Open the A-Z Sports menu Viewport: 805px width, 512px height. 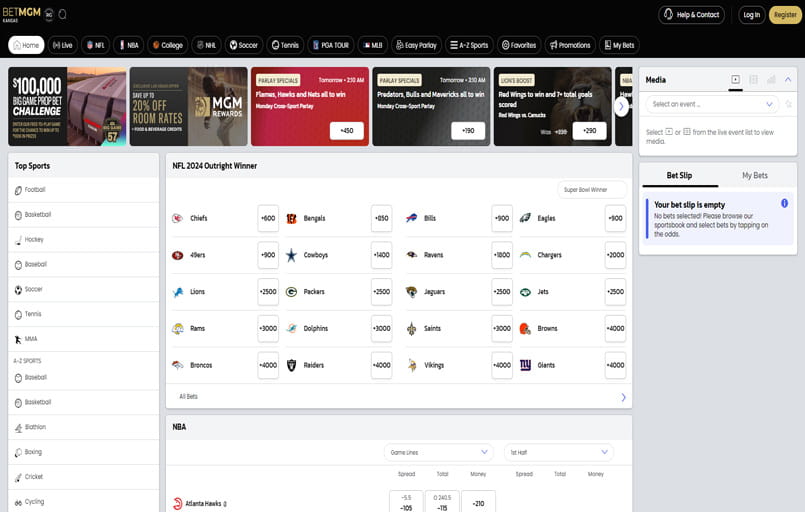(469, 45)
